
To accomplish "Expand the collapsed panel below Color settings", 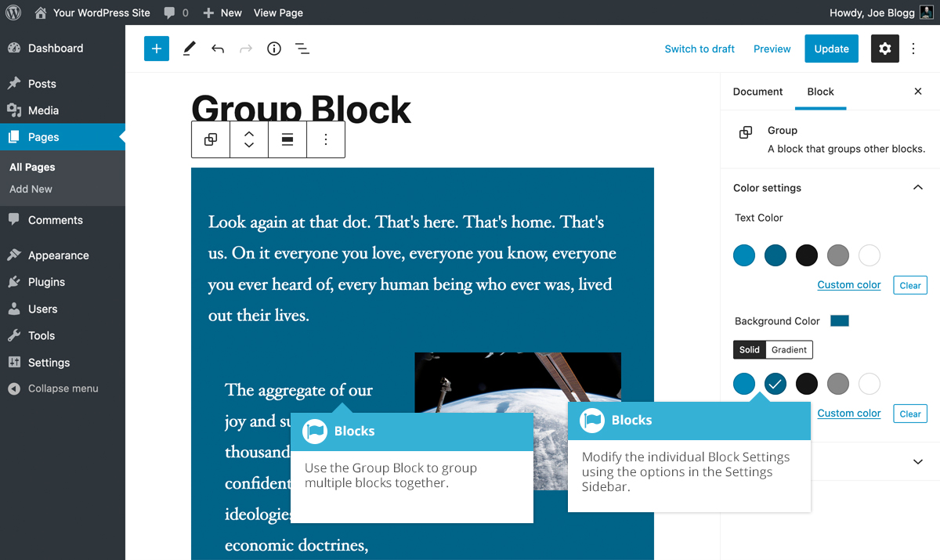I will tap(917, 461).
